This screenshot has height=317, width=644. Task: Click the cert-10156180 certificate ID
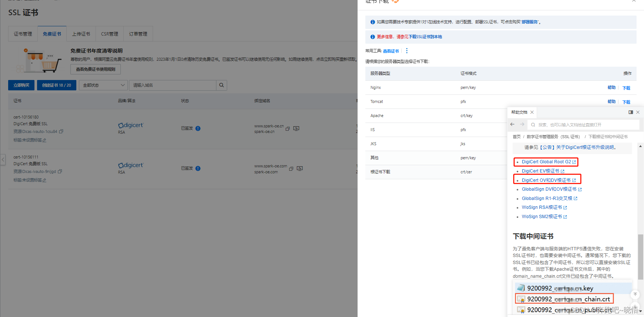click(x=26, y=117)
